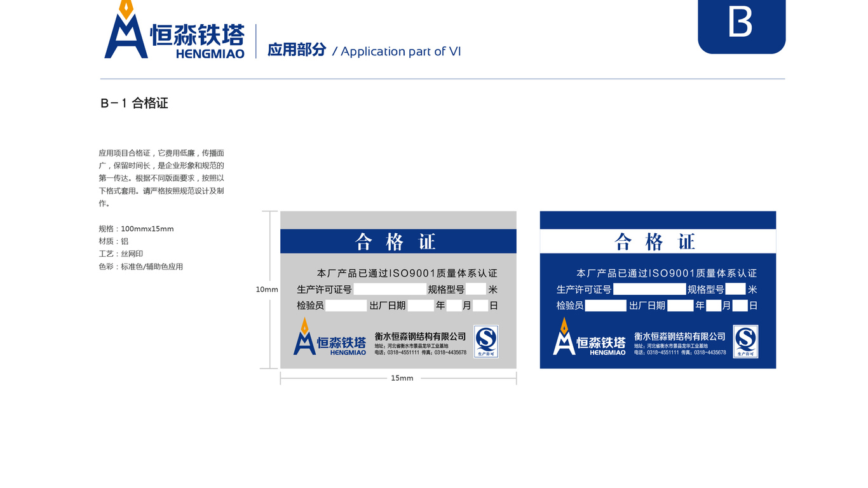
Task: Click the address line on blue card
Action: [x=671, y=346]
